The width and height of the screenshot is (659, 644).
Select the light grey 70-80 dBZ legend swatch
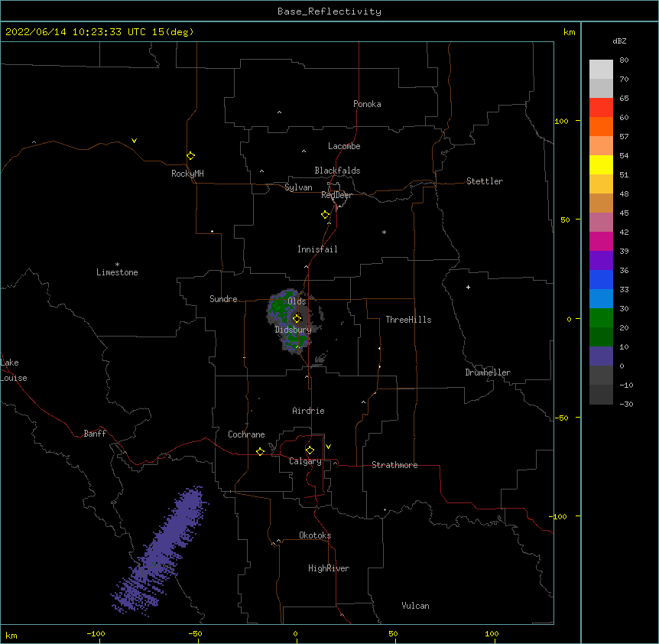click(601, 70)
